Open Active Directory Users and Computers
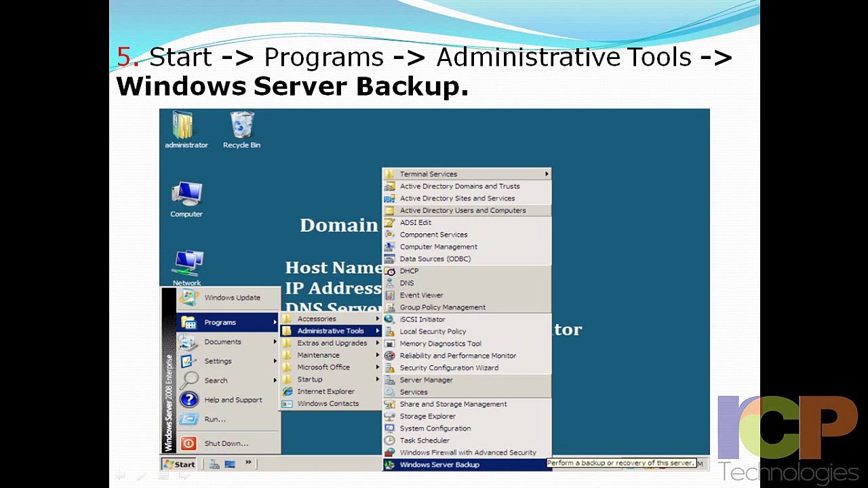This screenshot has width=868, height=488. (x=467, y=211)
